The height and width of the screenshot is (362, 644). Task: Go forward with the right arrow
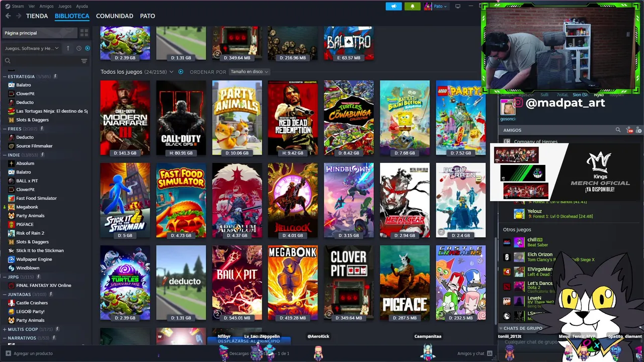19,16
